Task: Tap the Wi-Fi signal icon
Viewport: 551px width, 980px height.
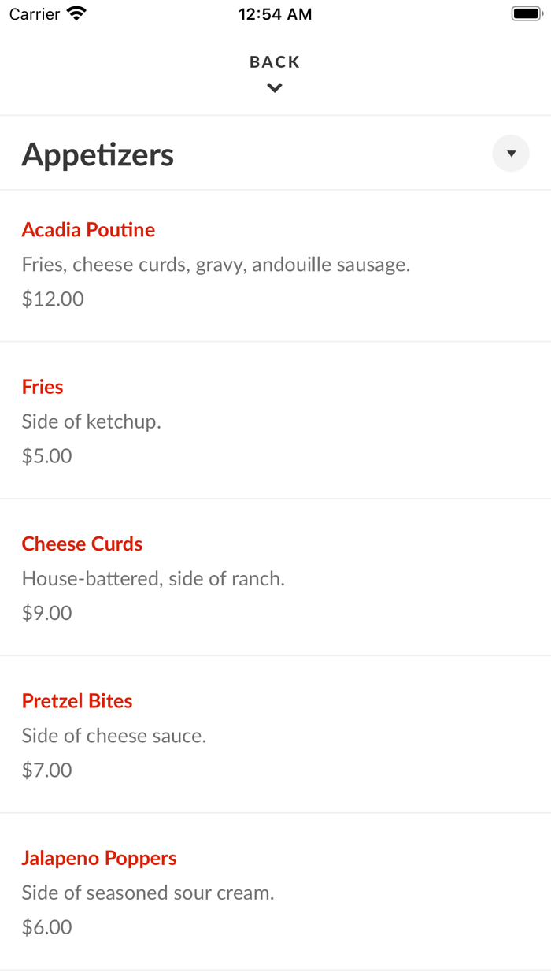Action: (75, 13)
